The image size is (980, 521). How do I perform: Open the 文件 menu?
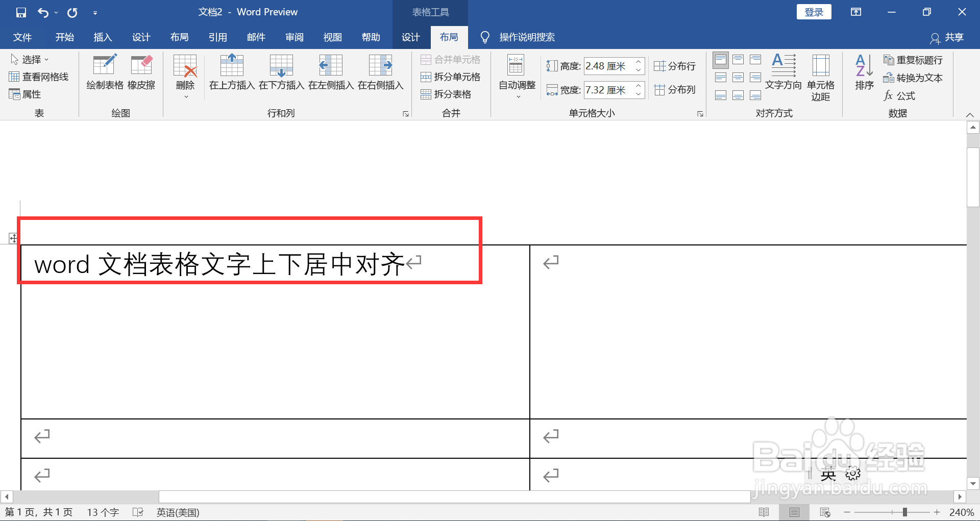[x=22, y=37]
